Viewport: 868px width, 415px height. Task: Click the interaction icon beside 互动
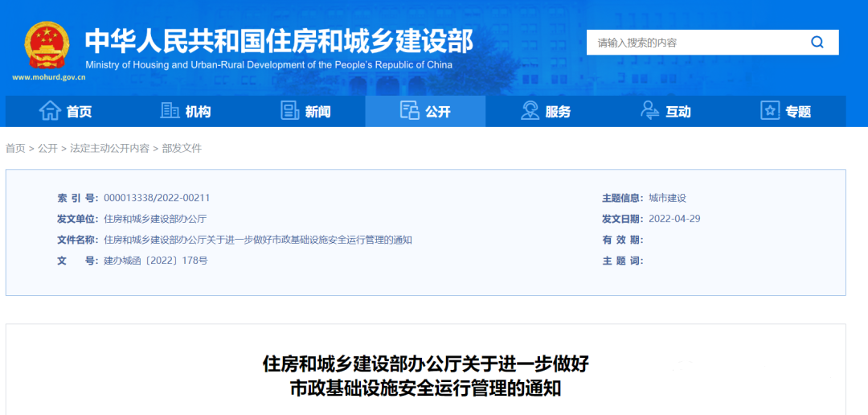(650, 111)
